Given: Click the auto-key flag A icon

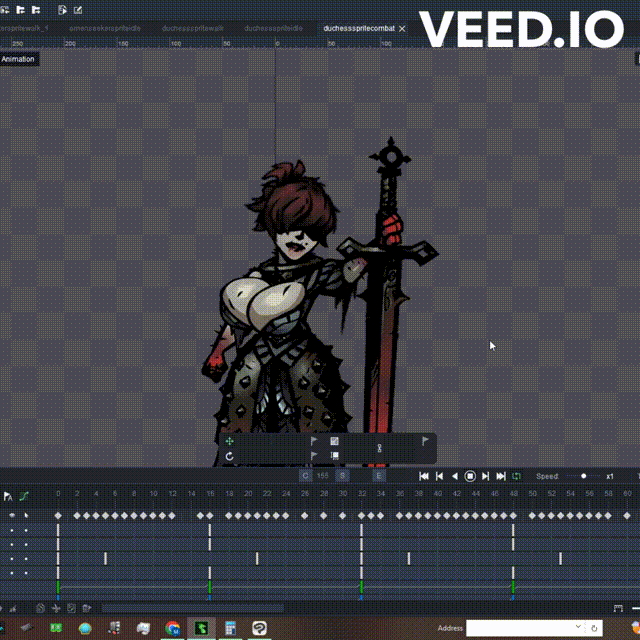Looking at the screenshot, I should click(x=8, y=496).
